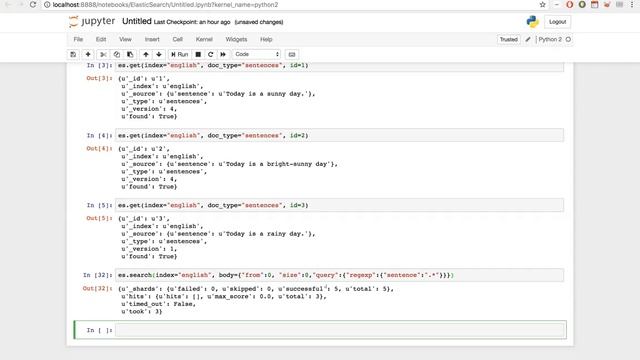640x360 pixels.
Task: Open the command palette keyboard icon
Action: point(291,54)
